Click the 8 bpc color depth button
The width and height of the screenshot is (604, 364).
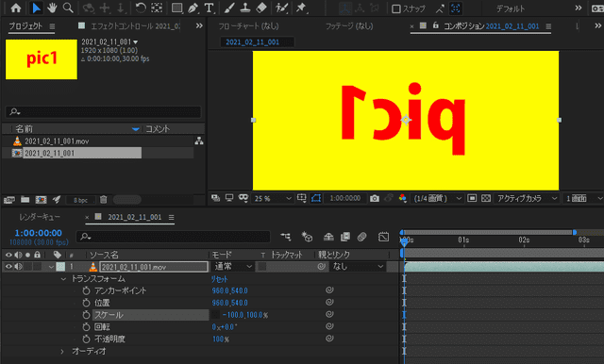pyautogui.click(x=80, y=200)
